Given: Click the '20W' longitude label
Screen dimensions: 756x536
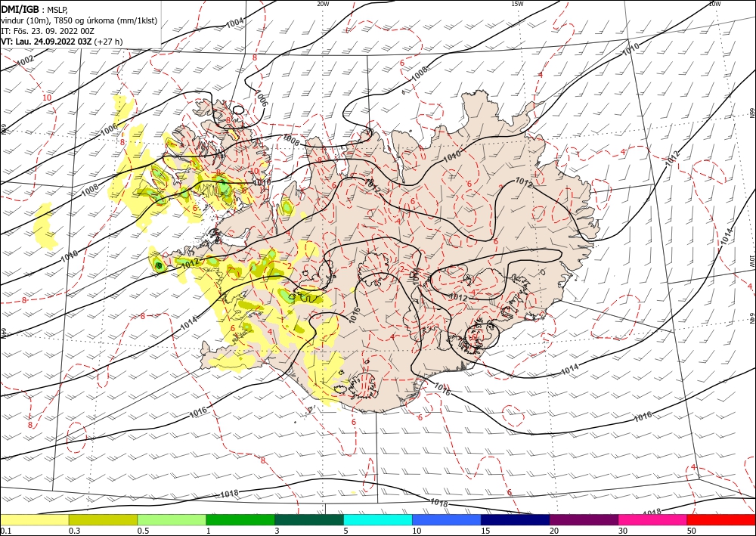Looking at the screenshot, I should pyautogui.click(x=323, y=4).
